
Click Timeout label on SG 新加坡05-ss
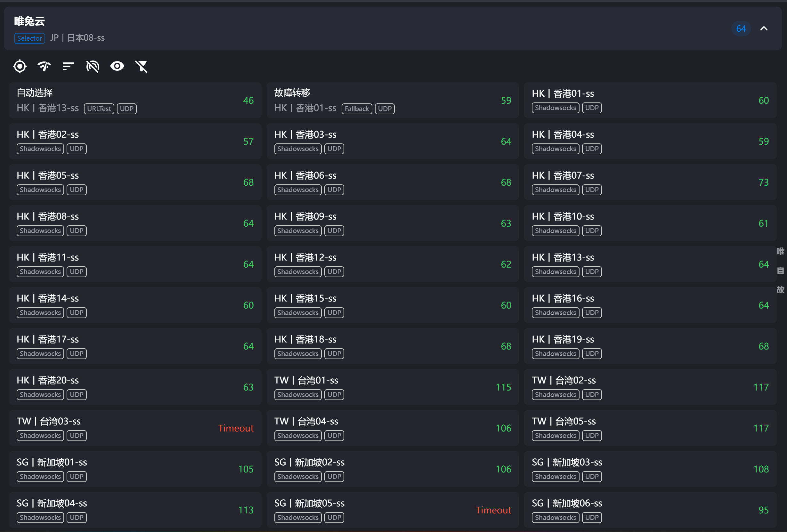493,510
